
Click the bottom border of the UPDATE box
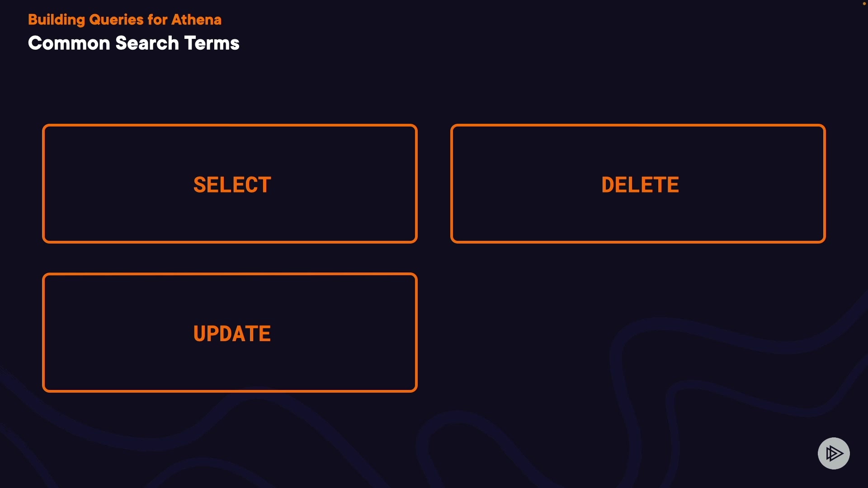click(x=230, y=390)
